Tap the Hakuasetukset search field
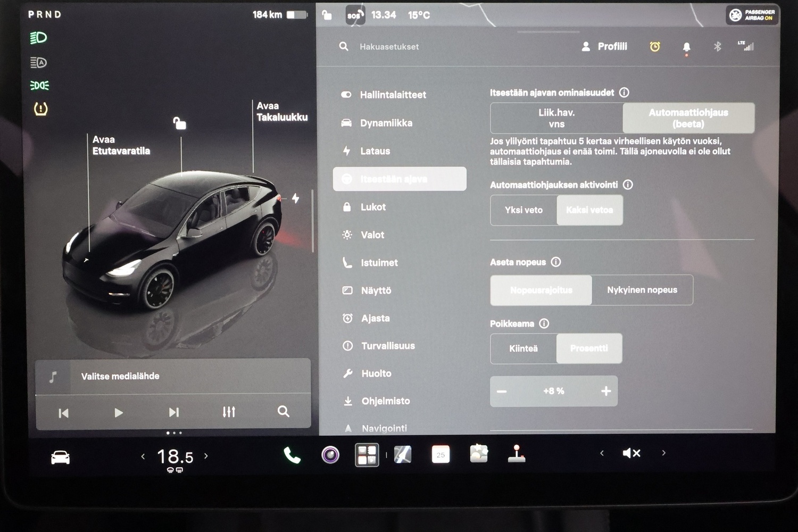 coord(389,47)
